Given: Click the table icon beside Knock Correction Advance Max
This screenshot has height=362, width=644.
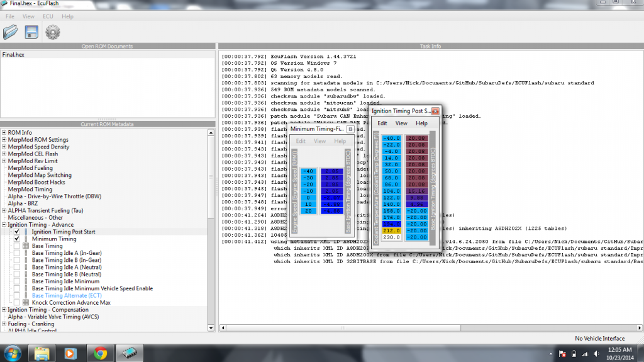Looking at the screenshot, I should [x=26, y=303].
